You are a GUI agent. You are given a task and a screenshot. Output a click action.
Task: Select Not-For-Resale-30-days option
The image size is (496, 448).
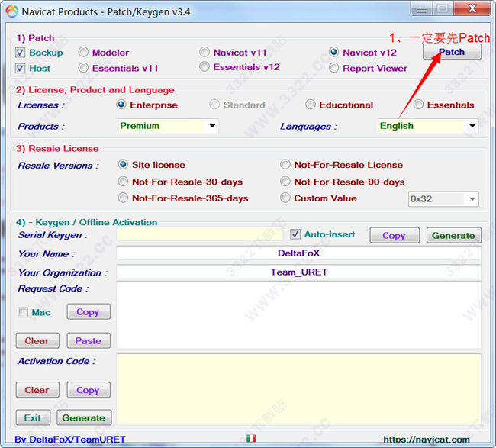pos(123,182)
